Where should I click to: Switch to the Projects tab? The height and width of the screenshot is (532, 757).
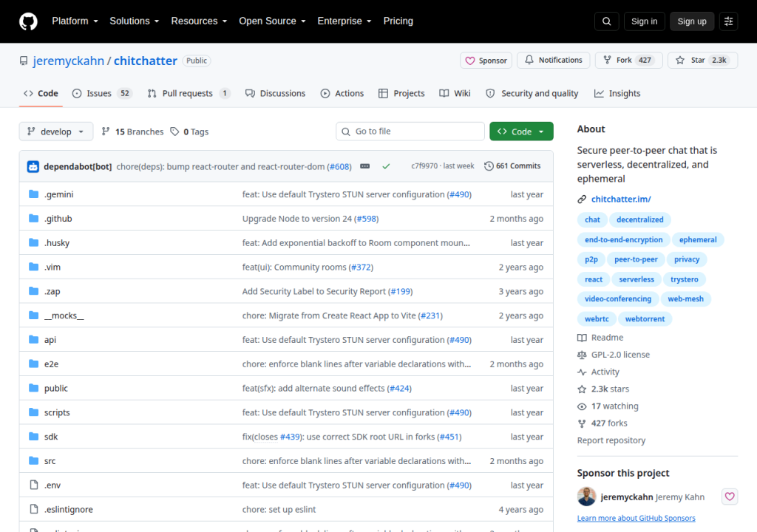coord(401,93)
